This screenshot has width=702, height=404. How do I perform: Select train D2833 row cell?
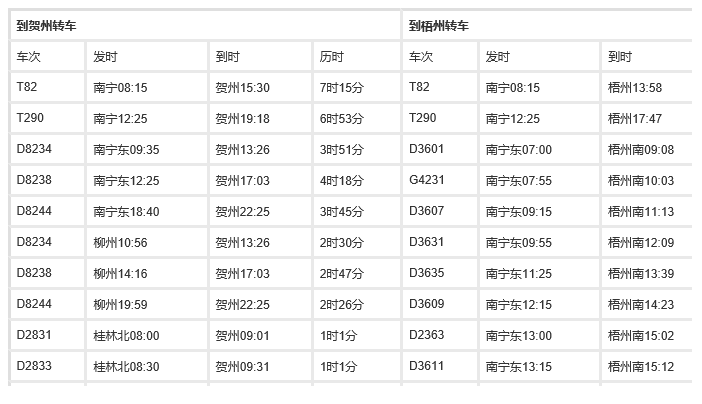pos(33,367)
